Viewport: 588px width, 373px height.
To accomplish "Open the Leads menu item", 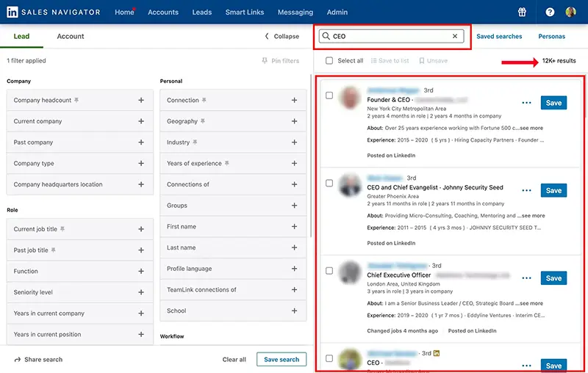I will [201, 12].
